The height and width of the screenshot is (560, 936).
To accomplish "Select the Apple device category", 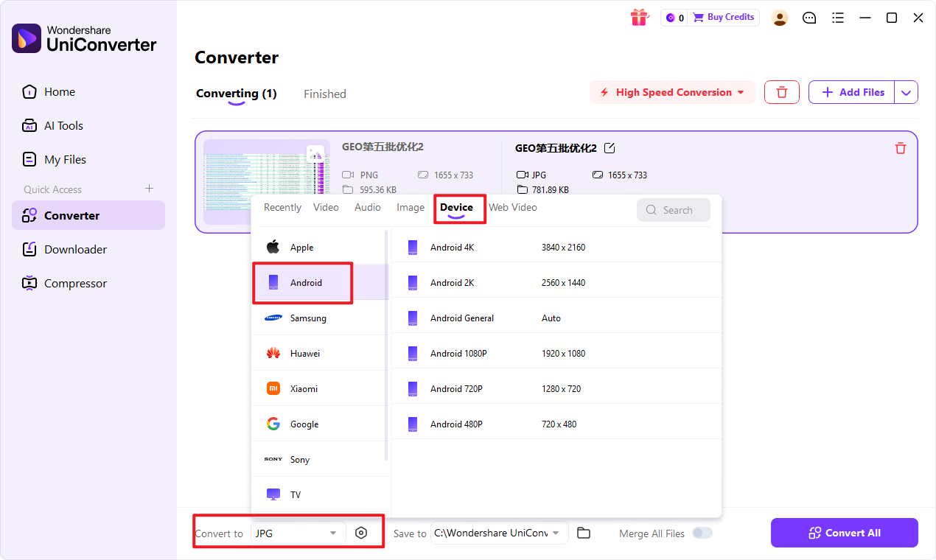I will point(321,248).
